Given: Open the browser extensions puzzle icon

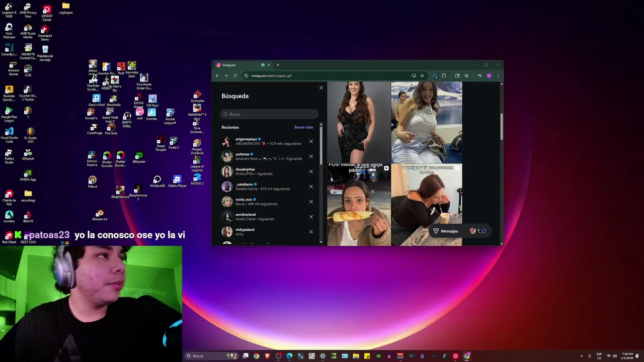Looking at the screenshot, I should click(444, 75).
